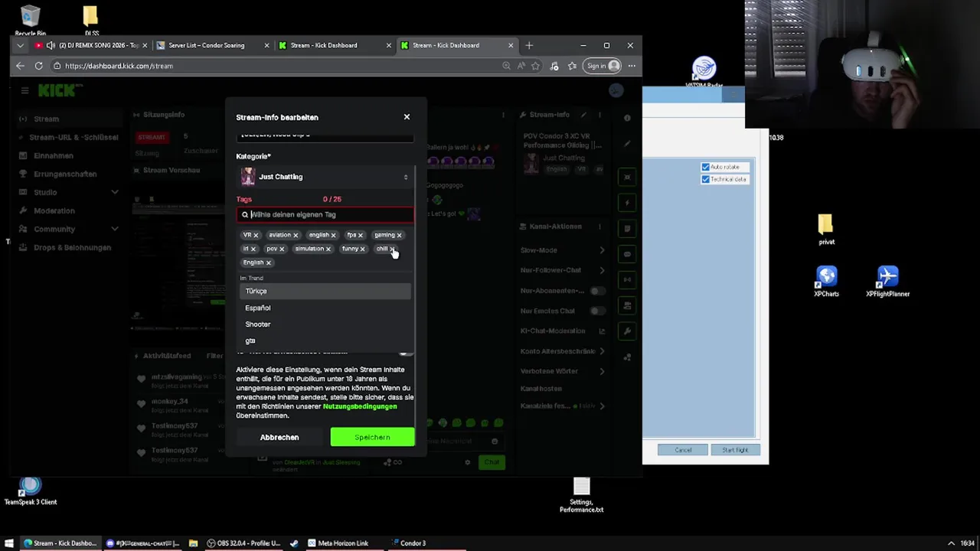Go back in the browser
980x551 pixels.
tap(20, 66)
